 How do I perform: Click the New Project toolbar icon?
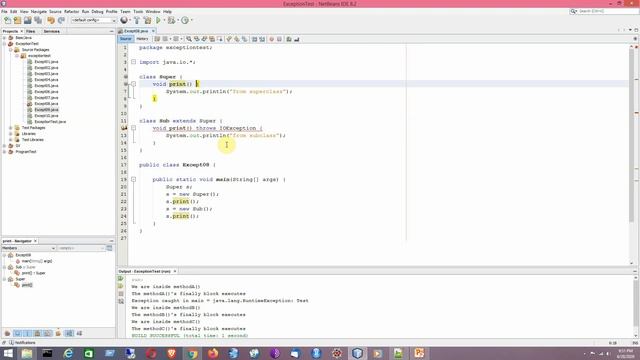(18, 20)
